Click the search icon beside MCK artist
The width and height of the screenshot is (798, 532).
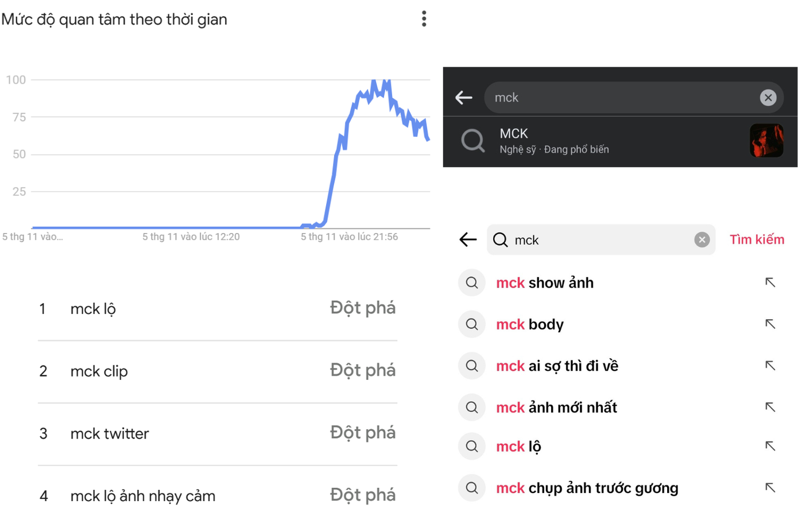coord(473,141)
